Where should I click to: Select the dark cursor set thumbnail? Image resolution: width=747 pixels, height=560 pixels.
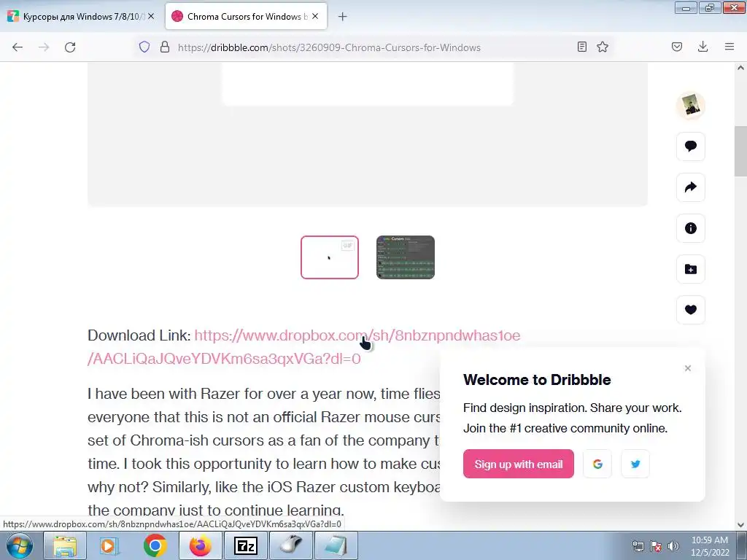tap(406, 257)
